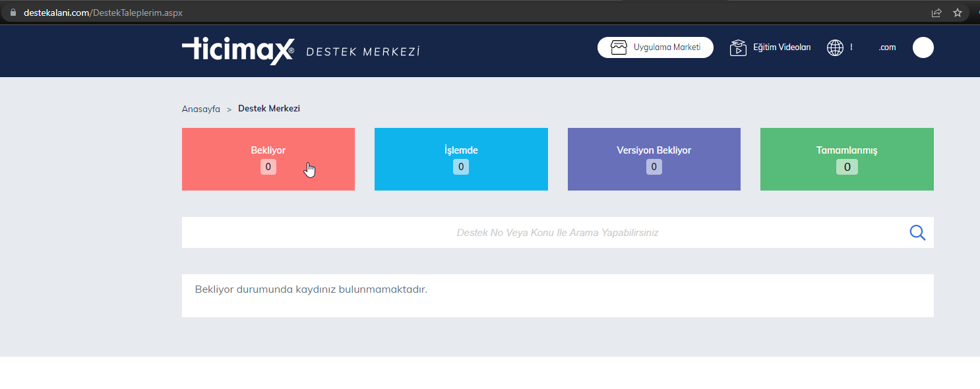Screen dimensions: 980x389
Task: Open the Uygulama Marketi button
Action: click(656, 47)
